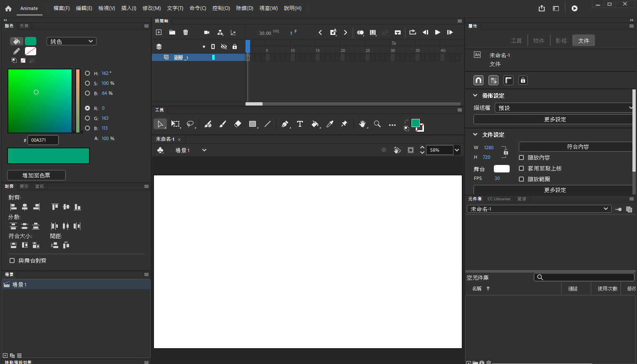Screen dimensions: 637x364
Task: Create a new layer folder
Action: click(x=172, y=32)
